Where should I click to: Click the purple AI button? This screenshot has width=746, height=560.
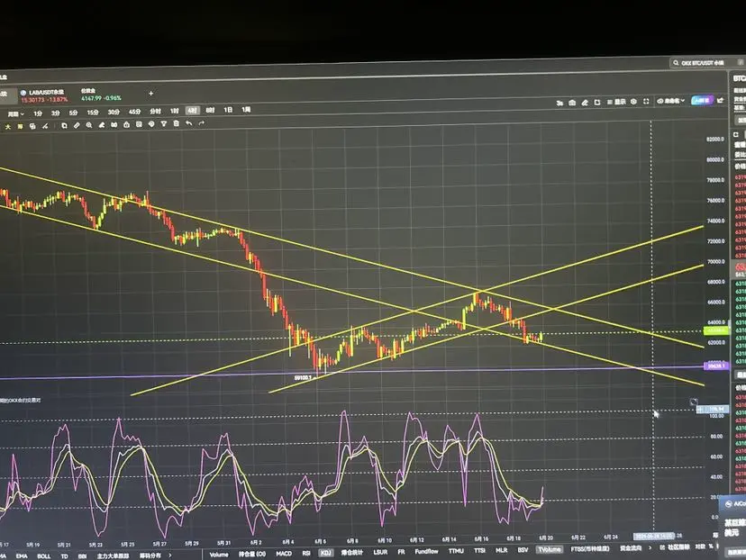coord(702,100)
